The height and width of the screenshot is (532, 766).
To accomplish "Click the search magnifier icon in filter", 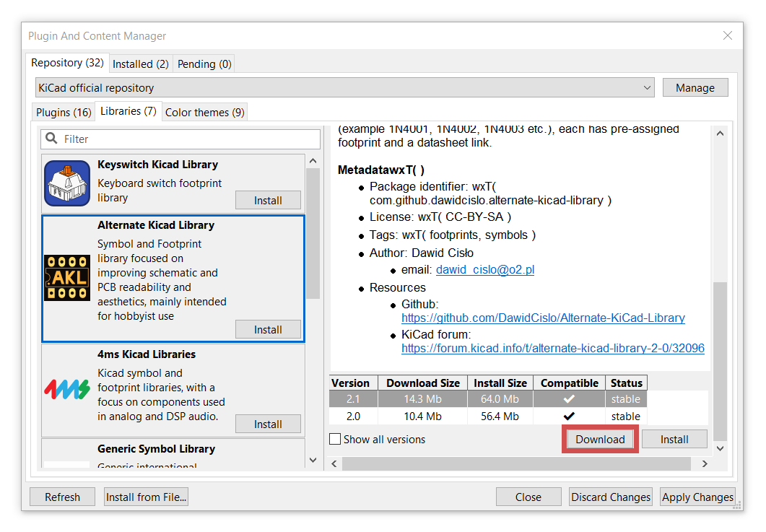I will [52, 139].
